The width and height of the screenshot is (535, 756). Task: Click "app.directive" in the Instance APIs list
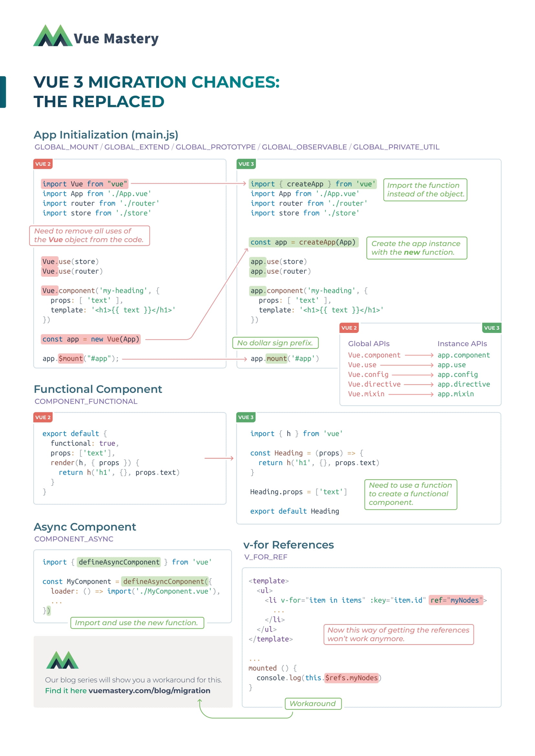pos(464,384)
